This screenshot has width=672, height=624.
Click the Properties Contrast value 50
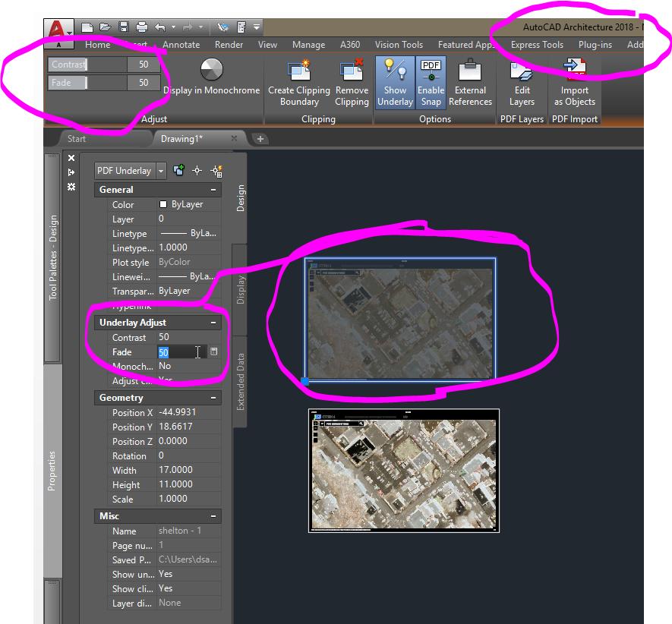[x=189, y=337]
